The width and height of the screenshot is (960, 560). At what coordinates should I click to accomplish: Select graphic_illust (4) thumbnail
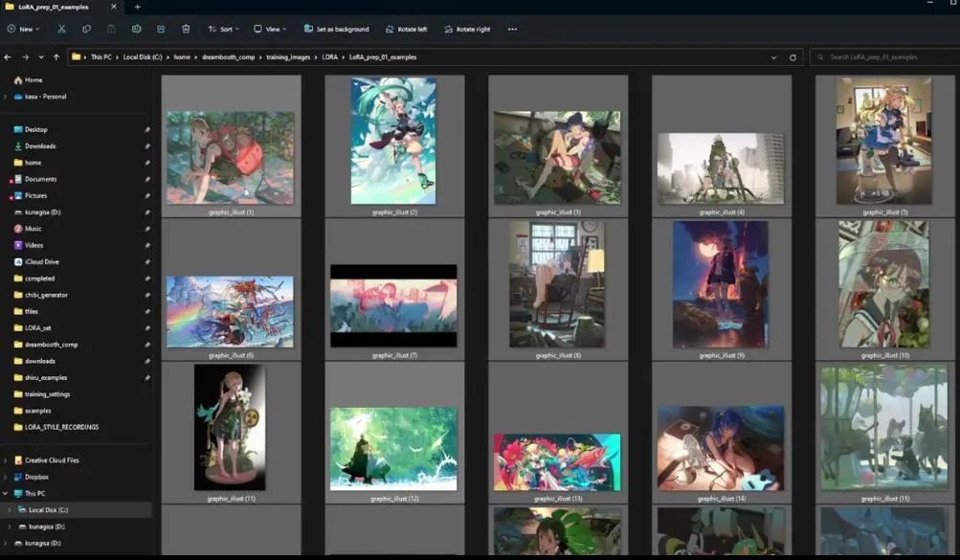pyautogui.click(x=721, y=168)
